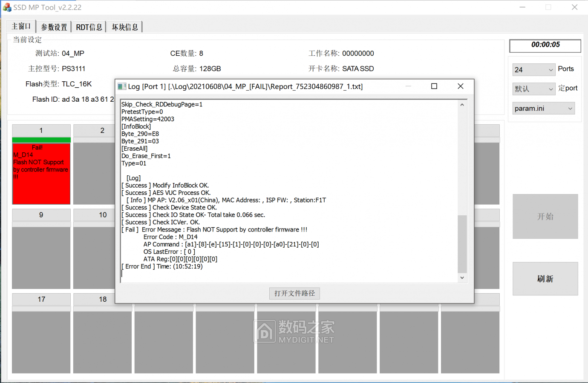This screenshot has width=588, height=383.
Task: Click port 10 header button
Action: [102, 215]
